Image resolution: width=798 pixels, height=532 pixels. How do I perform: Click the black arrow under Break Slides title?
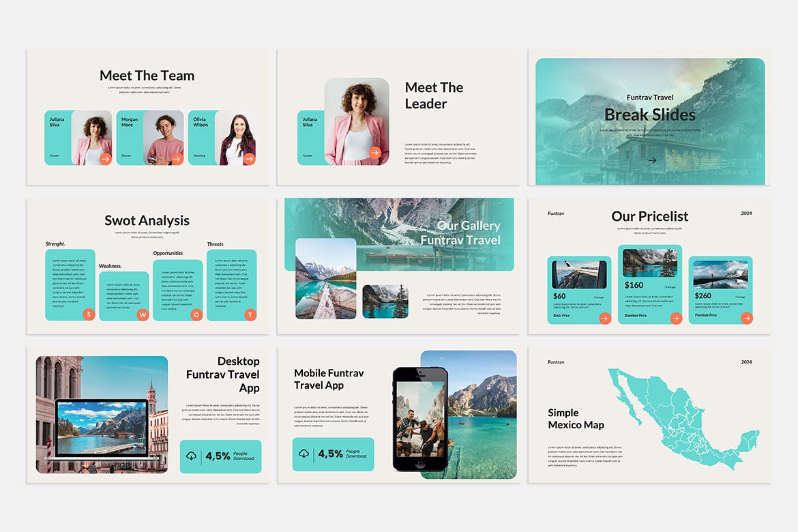point(652,161)
